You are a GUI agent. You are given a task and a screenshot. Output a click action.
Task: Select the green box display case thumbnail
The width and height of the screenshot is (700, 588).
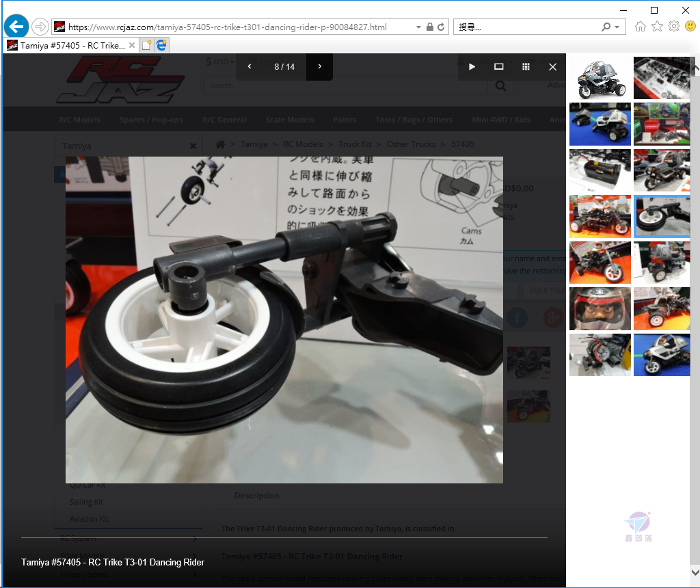(662, 124)
